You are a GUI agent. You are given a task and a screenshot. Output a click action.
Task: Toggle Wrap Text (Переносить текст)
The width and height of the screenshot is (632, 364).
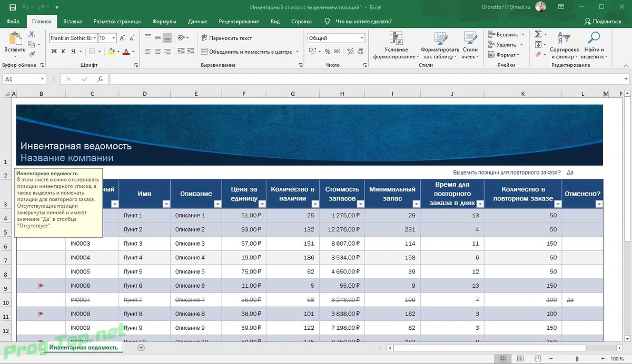[x=226, y=38]
